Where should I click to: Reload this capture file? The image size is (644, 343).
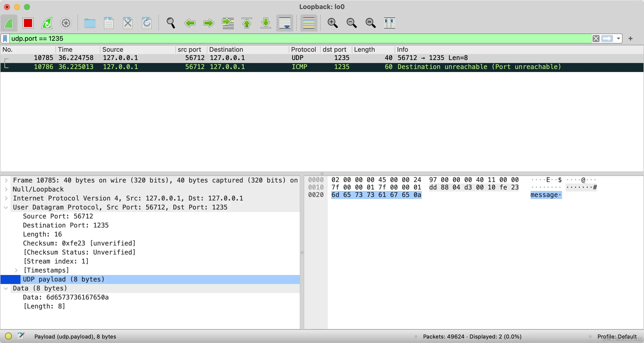146,23
